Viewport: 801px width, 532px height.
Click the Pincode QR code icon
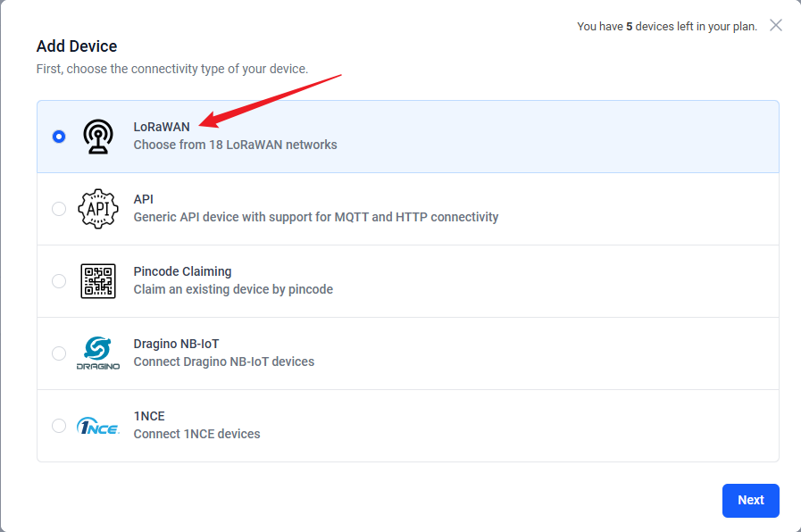click(x=98, y=281)
